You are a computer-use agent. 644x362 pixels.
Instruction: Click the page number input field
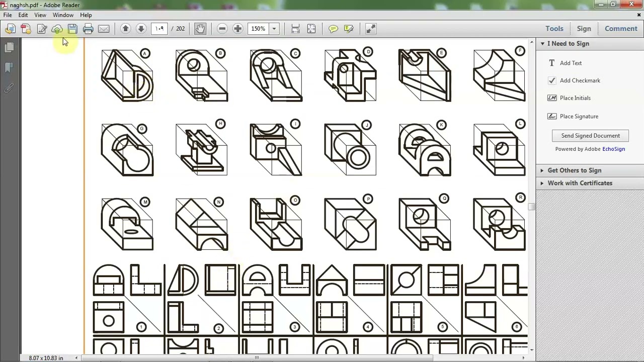[x=159, y=29]
